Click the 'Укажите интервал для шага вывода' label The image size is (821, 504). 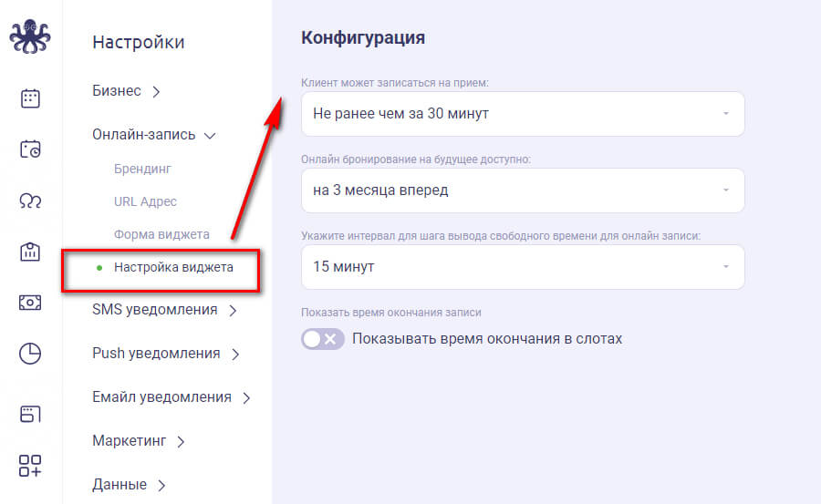pyautogui.click(x=501, y=236)
